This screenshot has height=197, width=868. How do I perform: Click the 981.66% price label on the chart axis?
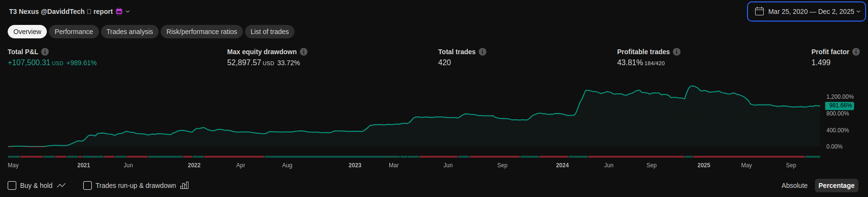[x=840, y=105]
